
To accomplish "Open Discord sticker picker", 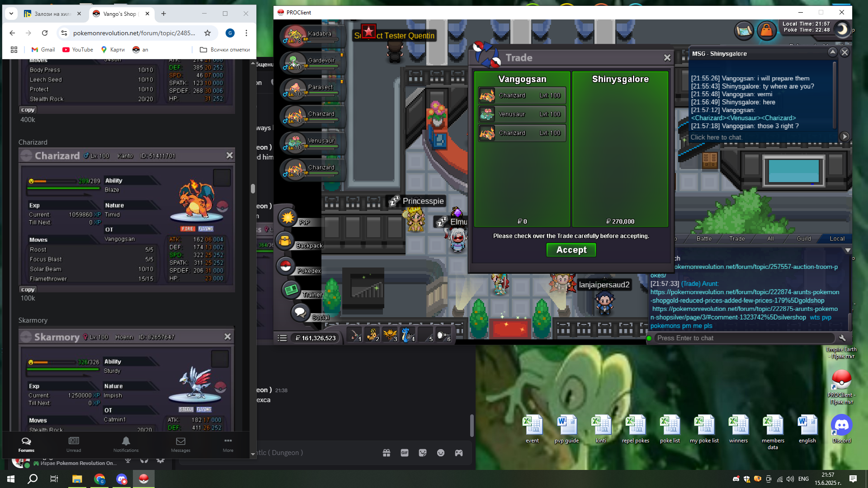I will [423, 453].
